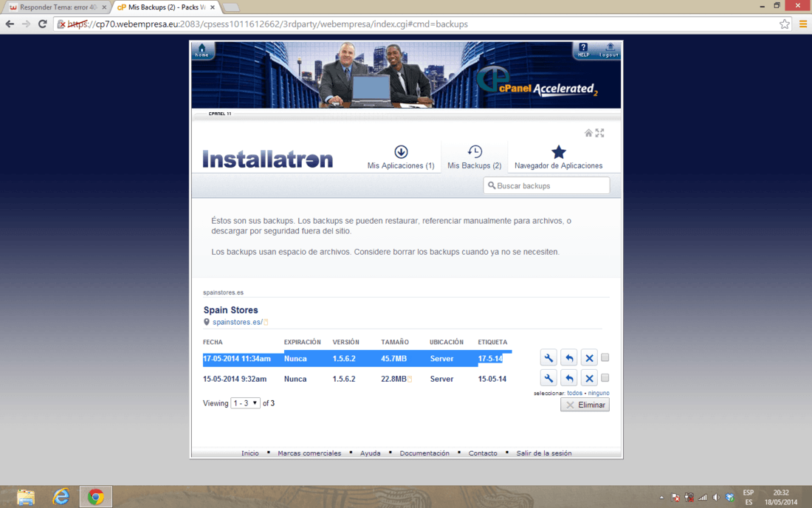Click the map pin icon beside spainstores.es/

tap(207, 322)
